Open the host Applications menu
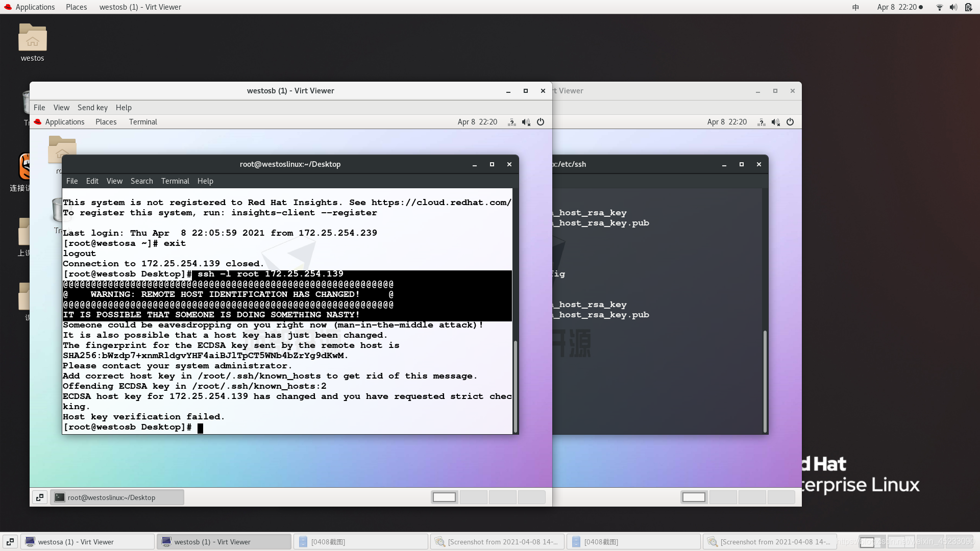The height and width of the screenshot is (551, 980). click(x=35, y=7)
